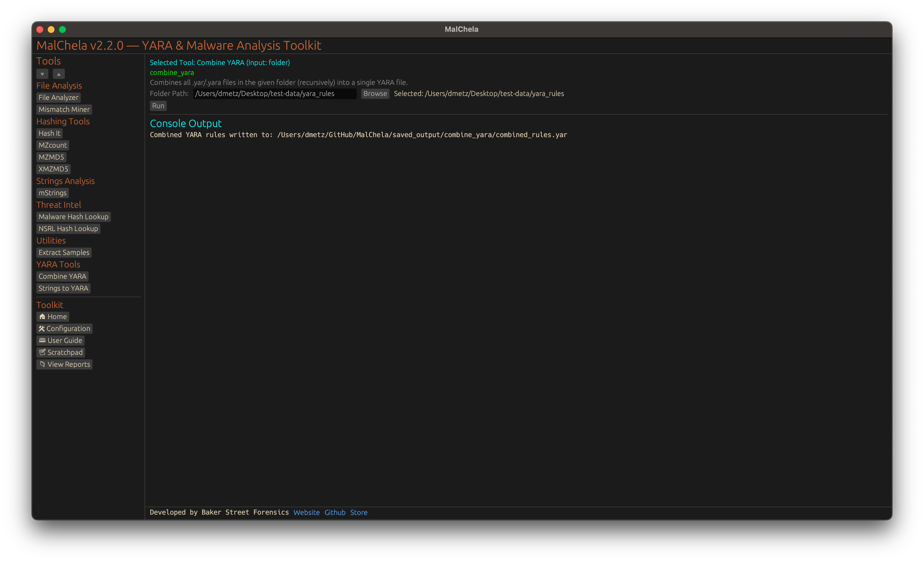924x562 pixels.
Task: Browse for a folder path
Action: tap(375, 94)
